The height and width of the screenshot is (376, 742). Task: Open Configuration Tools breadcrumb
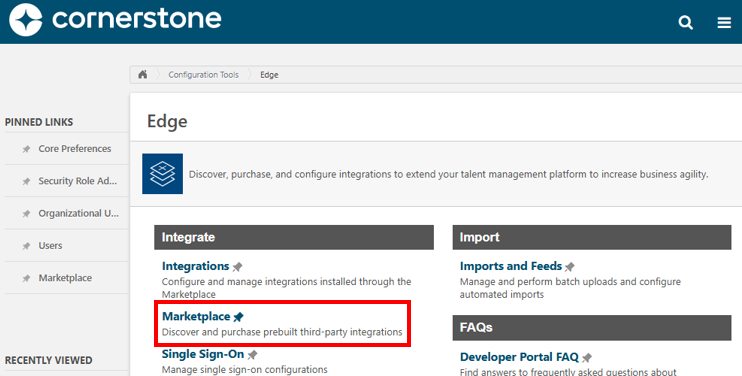pyautogui.click(x=203, y=75)
